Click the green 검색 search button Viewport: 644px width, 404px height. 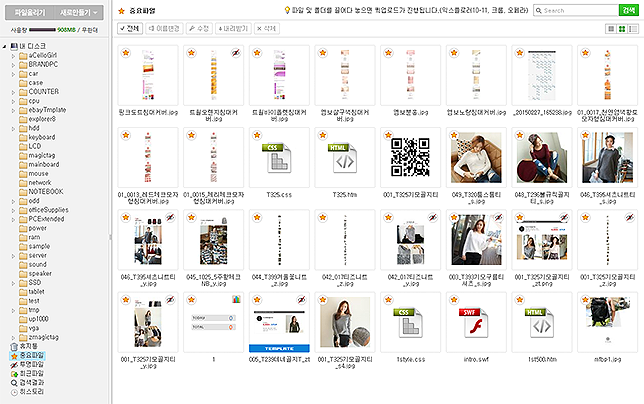point(629,10)
